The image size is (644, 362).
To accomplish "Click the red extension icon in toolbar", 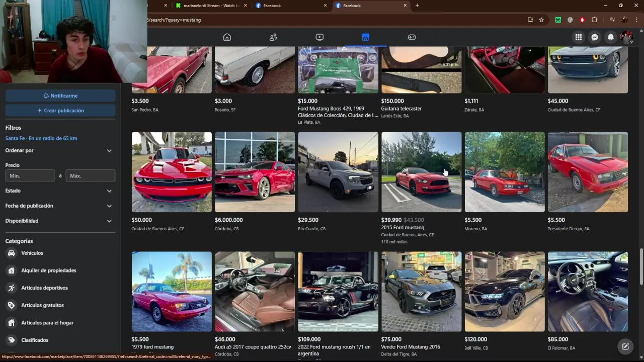I will [x=582, y=20].
